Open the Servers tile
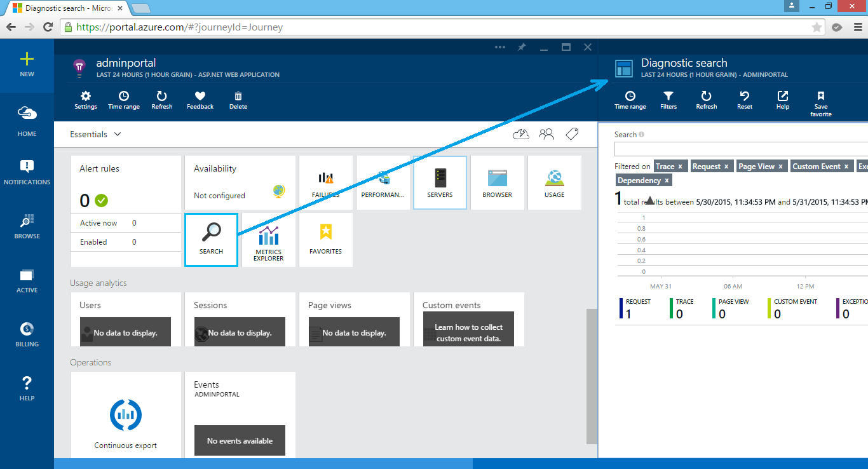Viewport: 868px width, 469px height. (440, 182)
